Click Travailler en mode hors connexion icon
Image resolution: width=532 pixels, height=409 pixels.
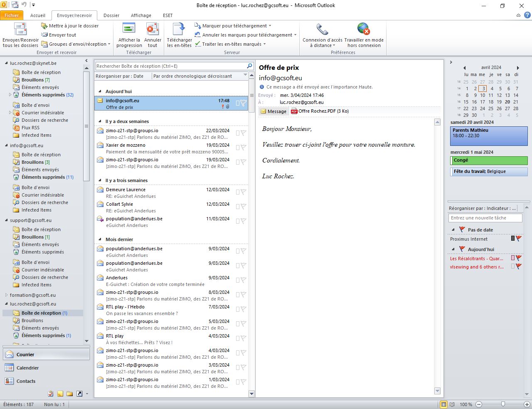[x=364, y=29]
